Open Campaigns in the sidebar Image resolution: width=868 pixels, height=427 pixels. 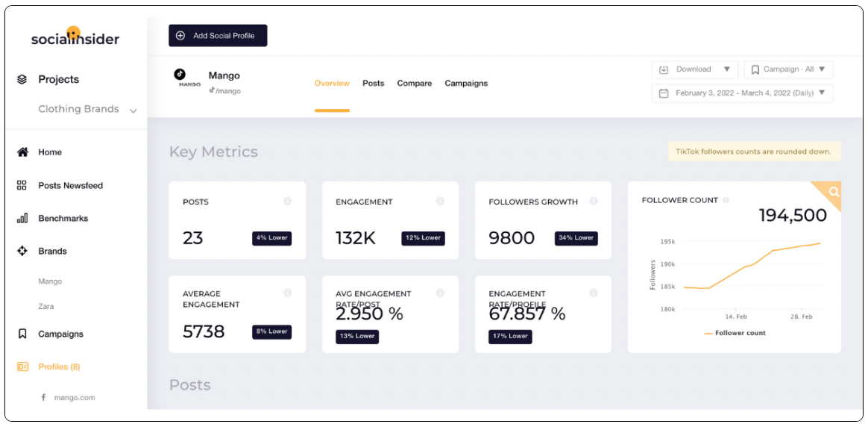(60, 334)
